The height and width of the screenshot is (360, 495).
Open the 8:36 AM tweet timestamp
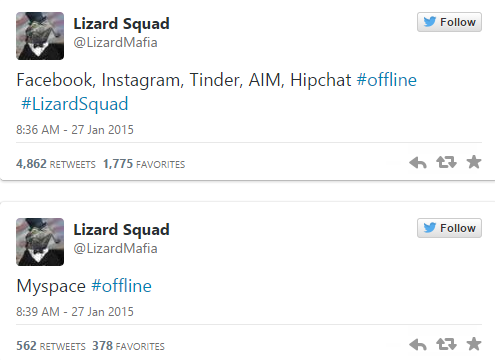[x=75, y=130]
